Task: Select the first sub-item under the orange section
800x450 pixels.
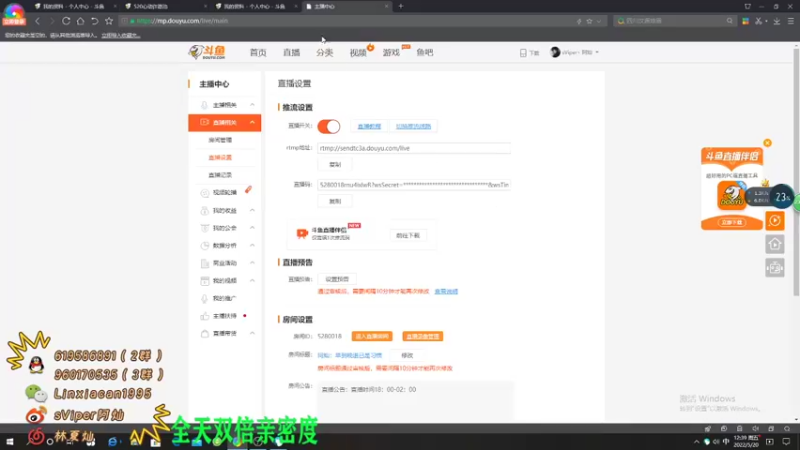Action: click(x=220, y=140)
